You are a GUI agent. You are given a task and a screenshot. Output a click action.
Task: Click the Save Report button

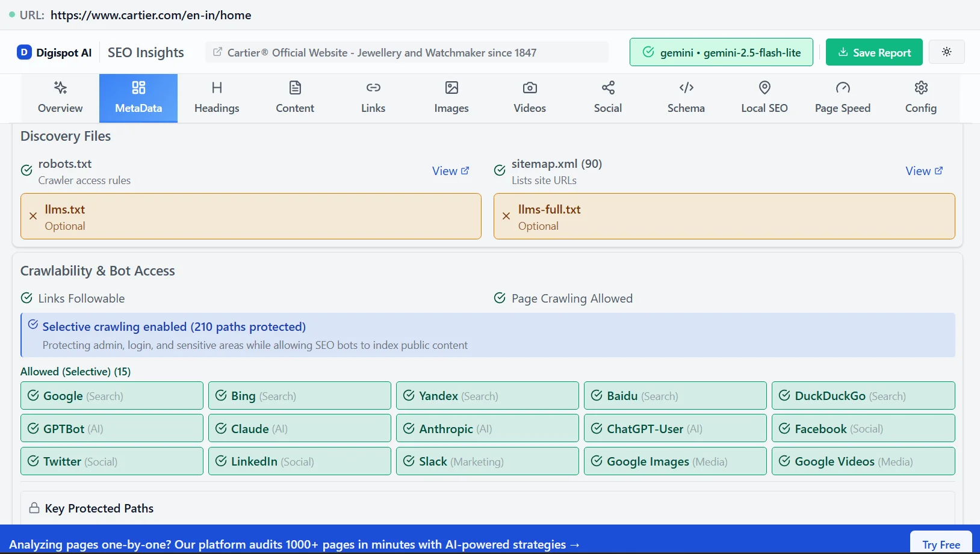[873, 52]
